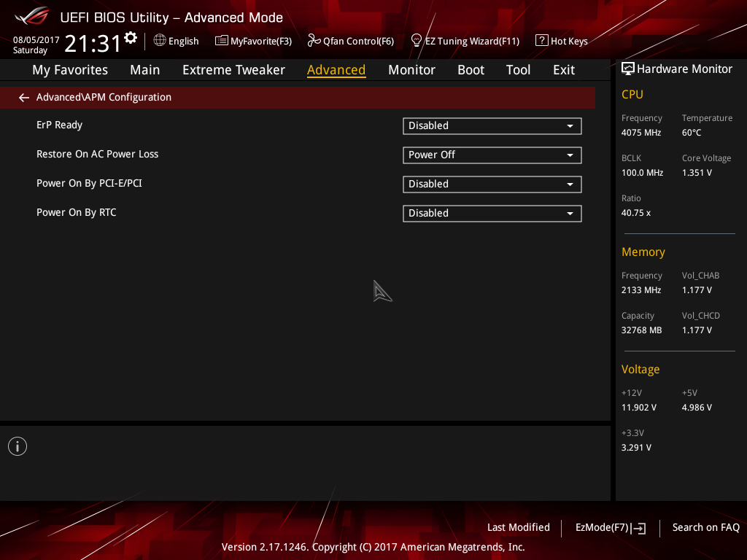Go to the Boot tab

[471, 70]
